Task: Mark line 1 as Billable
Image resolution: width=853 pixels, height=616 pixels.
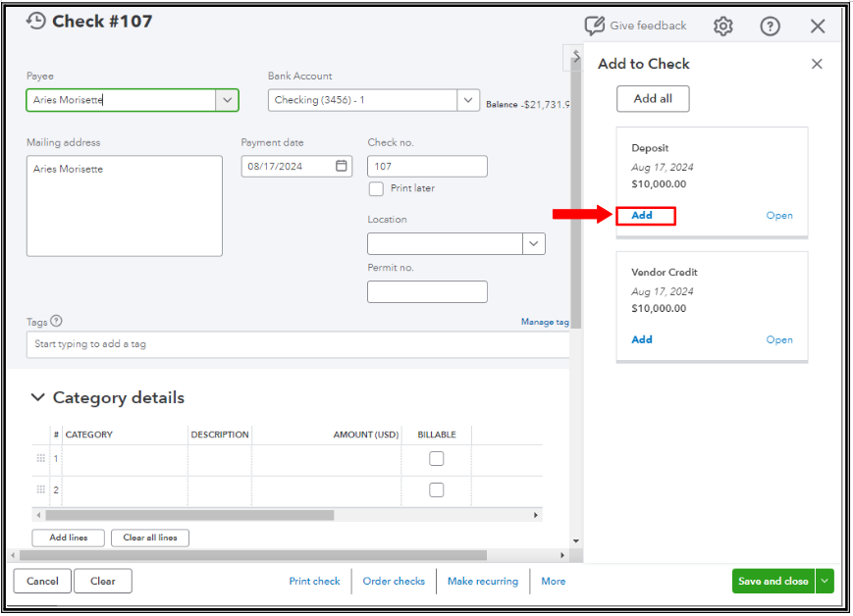Action: coord(436,458)
